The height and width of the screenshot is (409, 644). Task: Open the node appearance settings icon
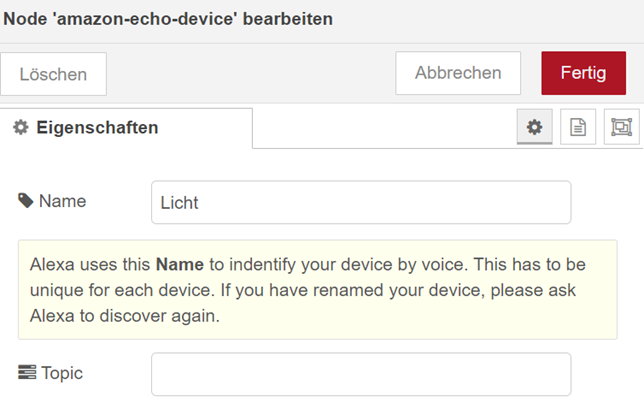tap(621, 127)
